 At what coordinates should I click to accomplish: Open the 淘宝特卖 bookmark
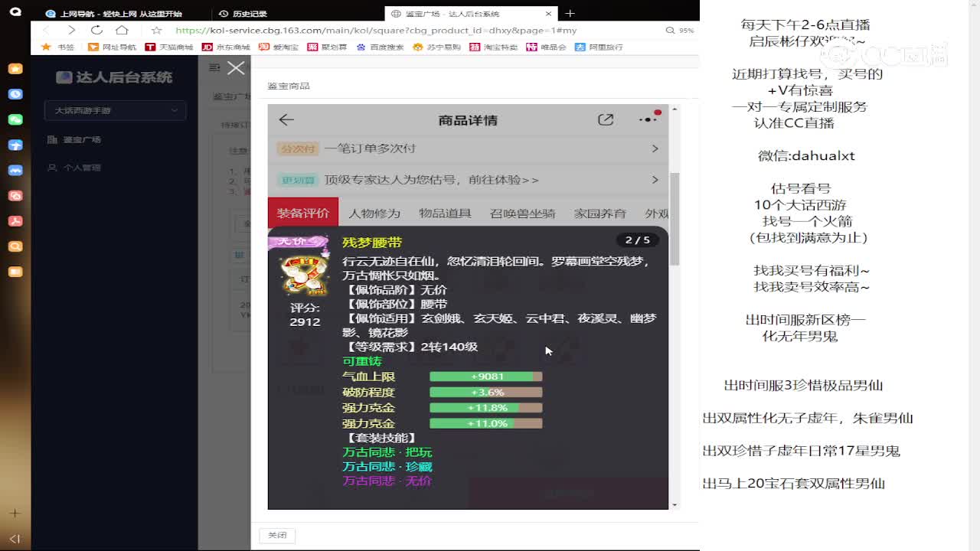[494, 47]
